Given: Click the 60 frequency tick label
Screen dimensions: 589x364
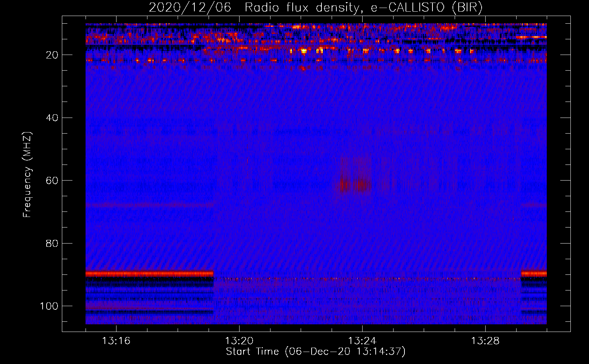Looking at the screenshot, I should point(52,181).
